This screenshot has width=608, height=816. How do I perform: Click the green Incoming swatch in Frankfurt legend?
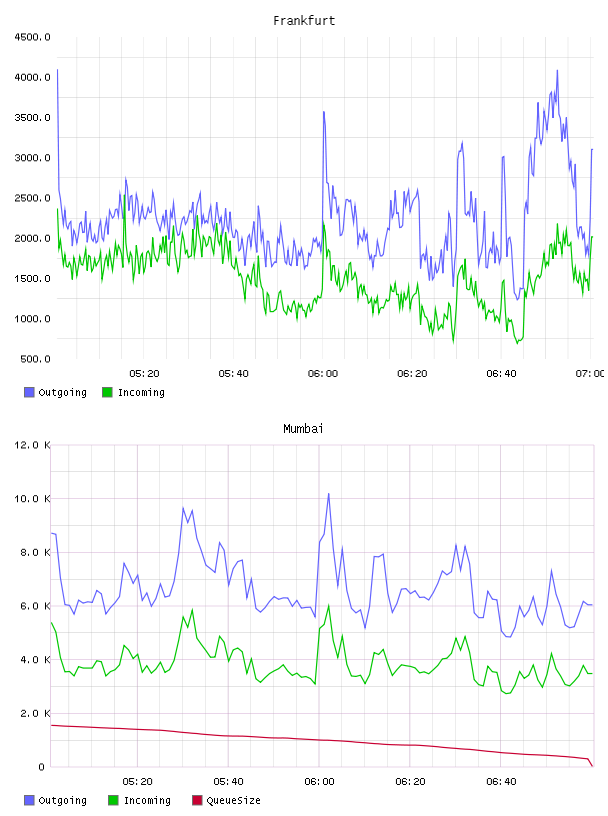[107, 392]
